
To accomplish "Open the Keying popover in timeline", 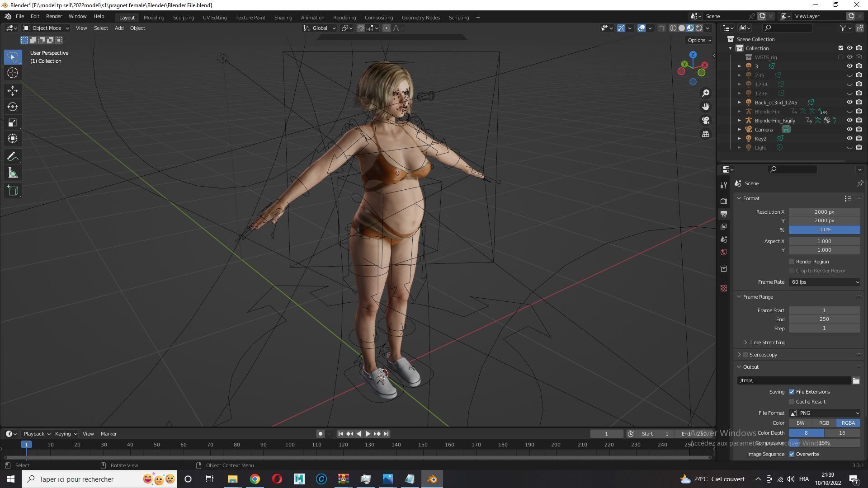I will pyautogui.click(x=66, y=434).
